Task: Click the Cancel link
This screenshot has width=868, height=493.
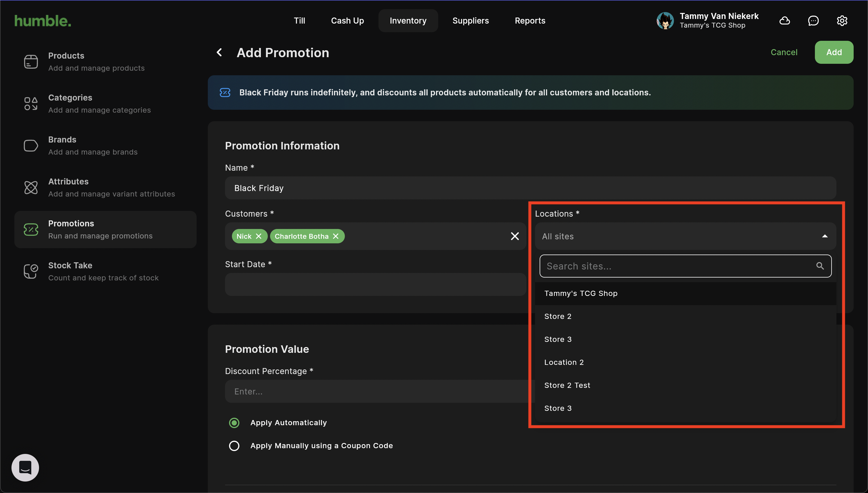Action: (x=784, y=53)
